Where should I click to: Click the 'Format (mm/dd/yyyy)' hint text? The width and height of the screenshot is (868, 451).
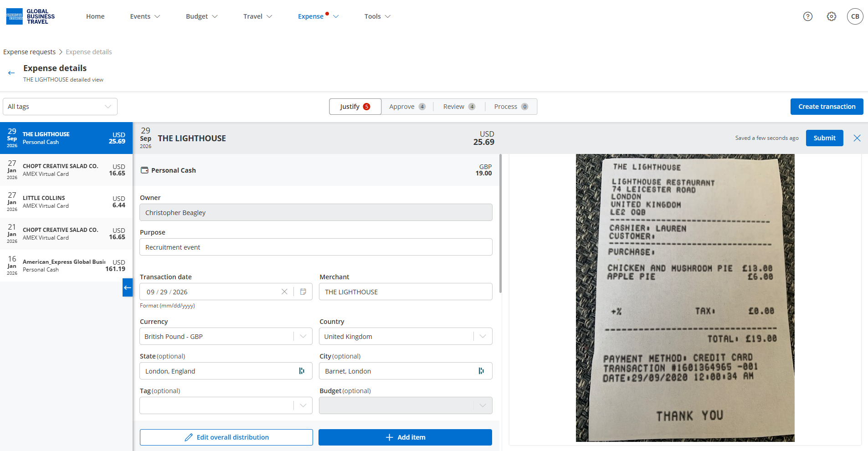point(167,306)
